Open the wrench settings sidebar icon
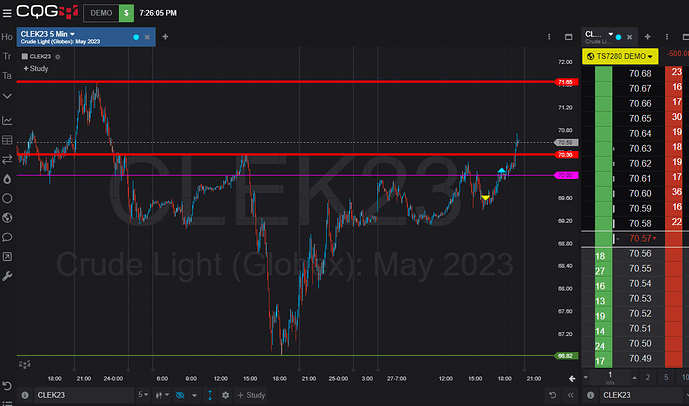Image resolution: width=689 pixels, height=406 pixels. point(7,275)
